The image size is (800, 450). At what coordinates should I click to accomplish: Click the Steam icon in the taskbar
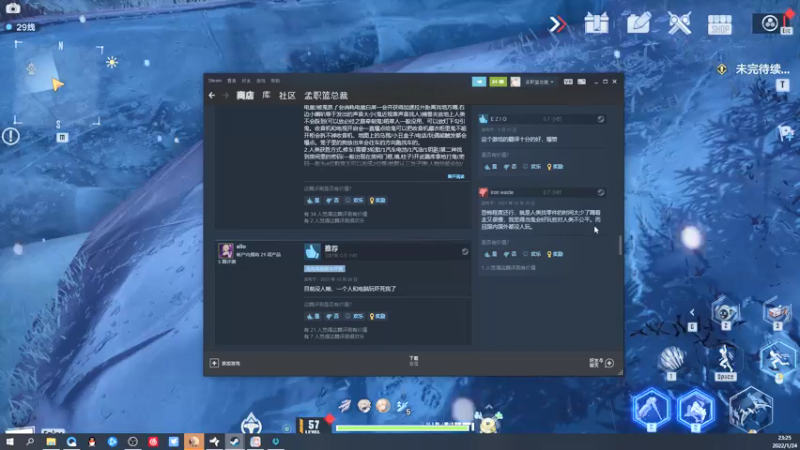tap(235, 442)
